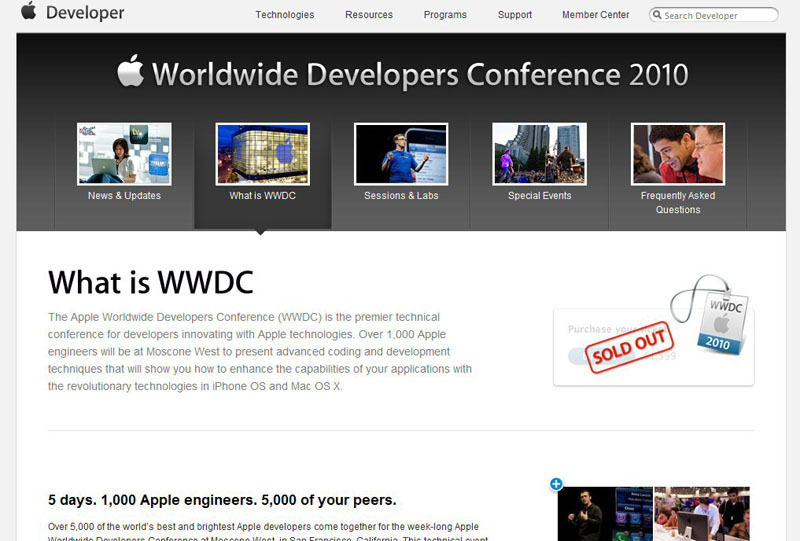800x541 pixels.
Task: Click the blue plus enlarge icon
Action: point(556,484)
